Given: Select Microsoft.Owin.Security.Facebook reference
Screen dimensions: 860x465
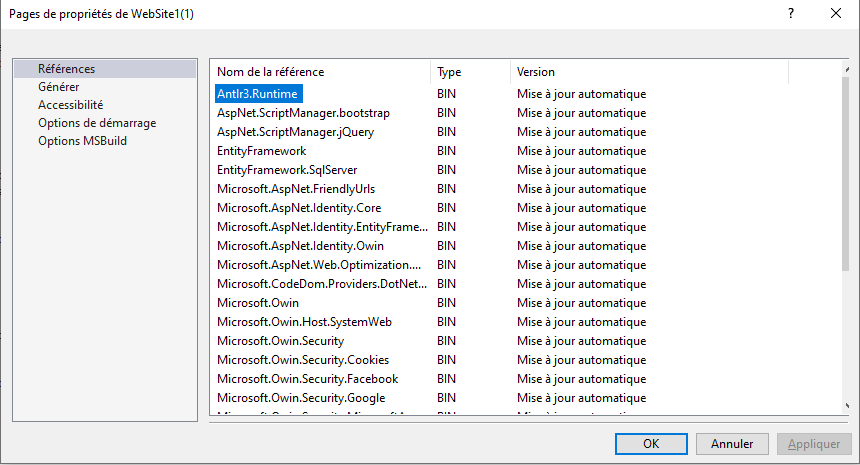Looking at the screenshot, I should pyautogui.click(x=307, y=379).
